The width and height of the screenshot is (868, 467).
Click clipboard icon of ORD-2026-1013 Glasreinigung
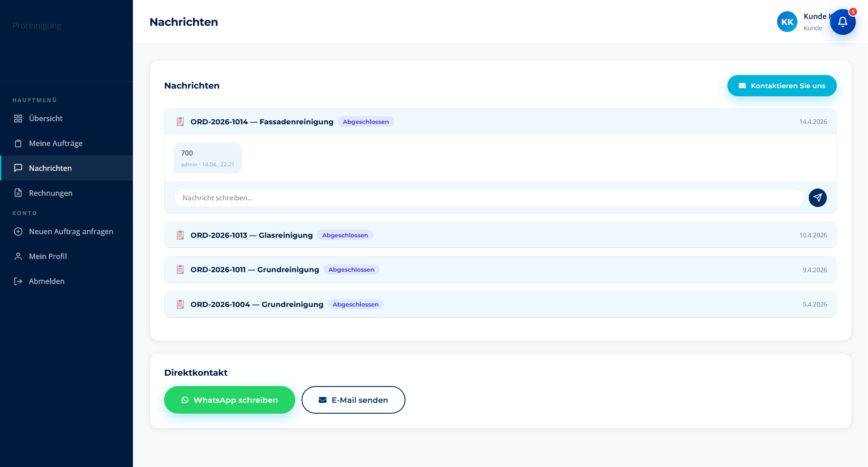pyautogui.click(x=180, y=235)
